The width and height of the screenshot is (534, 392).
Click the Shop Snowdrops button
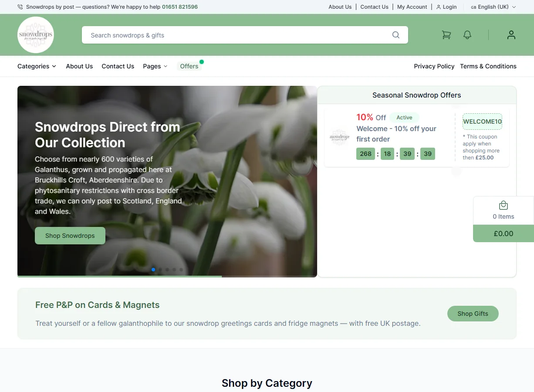point(70,236)
